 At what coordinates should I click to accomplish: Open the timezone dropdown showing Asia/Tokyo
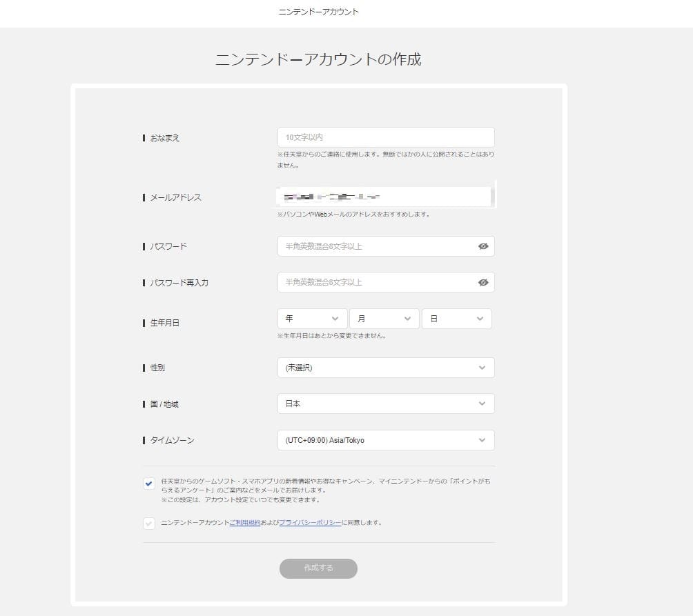(385, 439)
